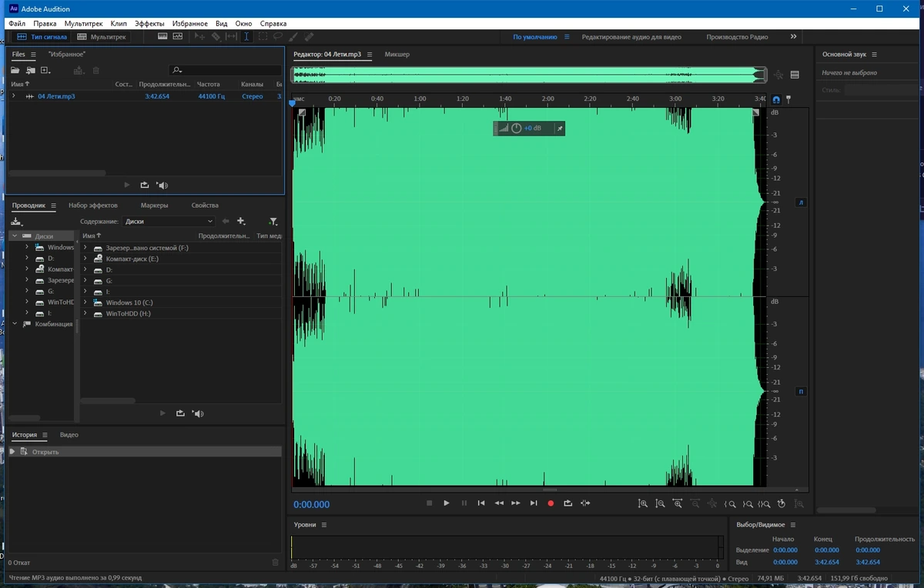The width and height of the screenshot is (924, 588).
Task: Open workspace overflow chevron menu
Action: (x=793, y=36)
